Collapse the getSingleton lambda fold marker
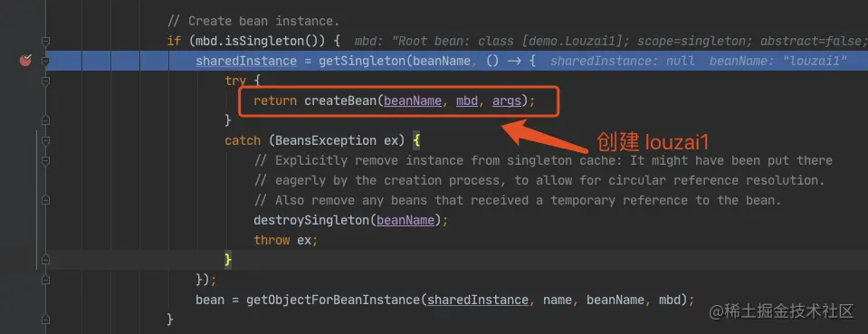 46,61
